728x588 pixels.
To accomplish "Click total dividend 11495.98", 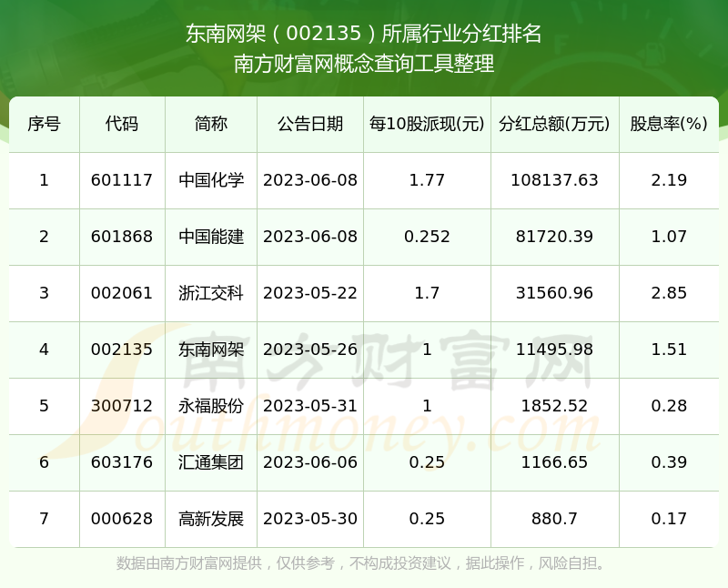I will pyautogui.click(x=554, y=350).
